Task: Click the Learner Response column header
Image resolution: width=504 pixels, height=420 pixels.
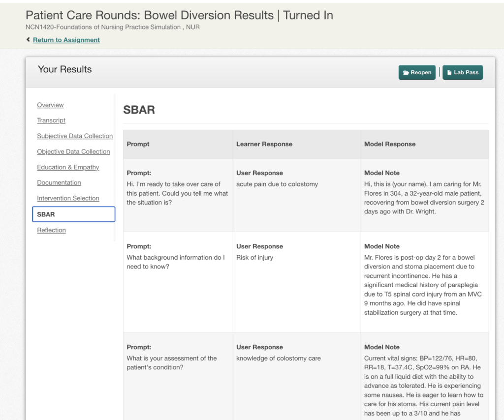Action: (264, 144)
